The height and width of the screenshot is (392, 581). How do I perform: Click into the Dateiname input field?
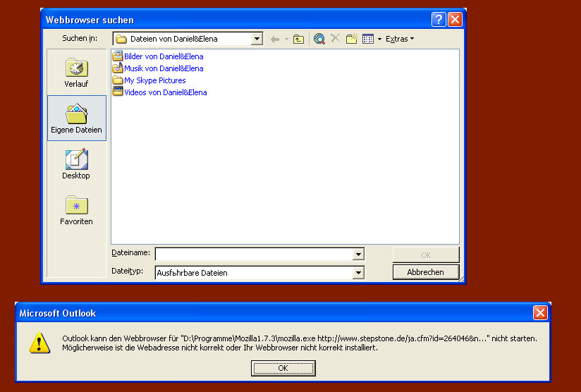pos(254,255)
